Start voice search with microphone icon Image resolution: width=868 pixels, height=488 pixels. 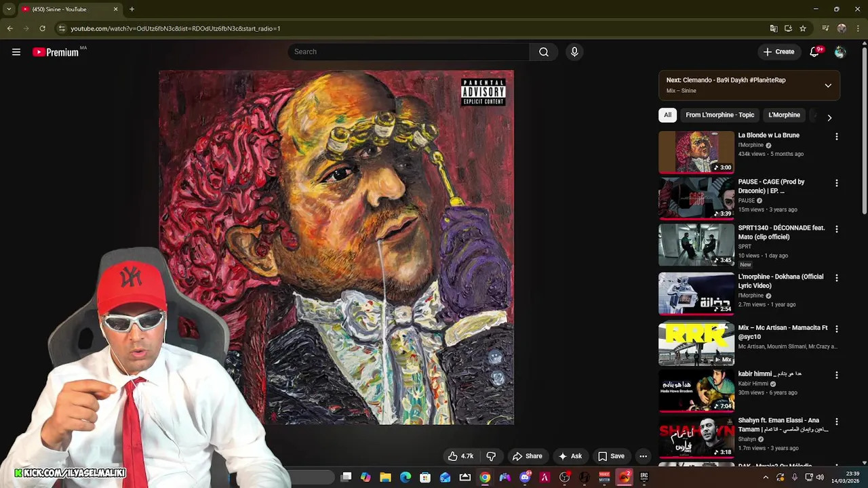click(574, 52)
